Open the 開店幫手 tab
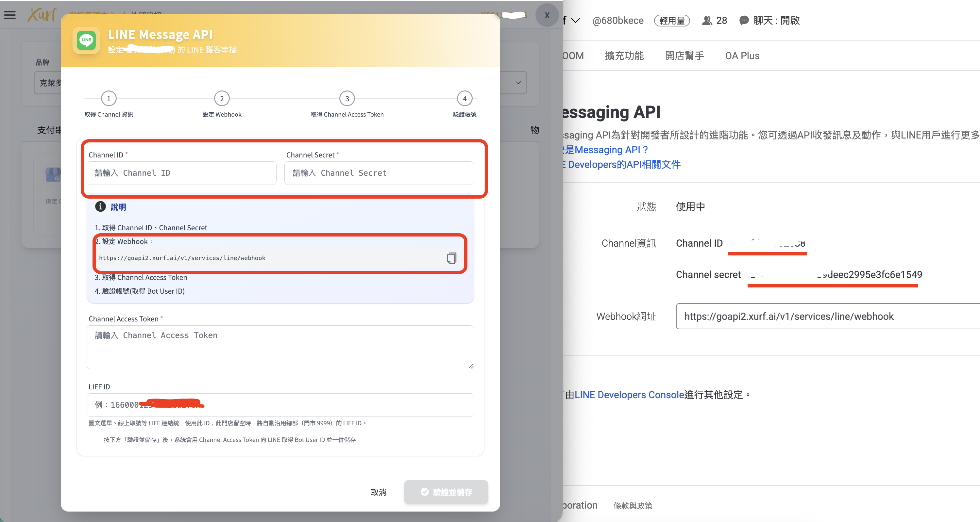 (x=684, y=56)
